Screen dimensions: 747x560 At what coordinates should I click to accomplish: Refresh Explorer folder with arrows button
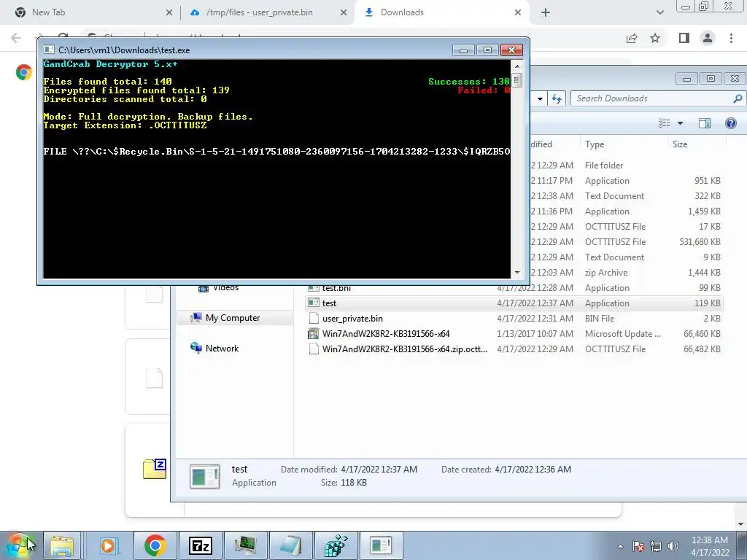click(557, 98)
